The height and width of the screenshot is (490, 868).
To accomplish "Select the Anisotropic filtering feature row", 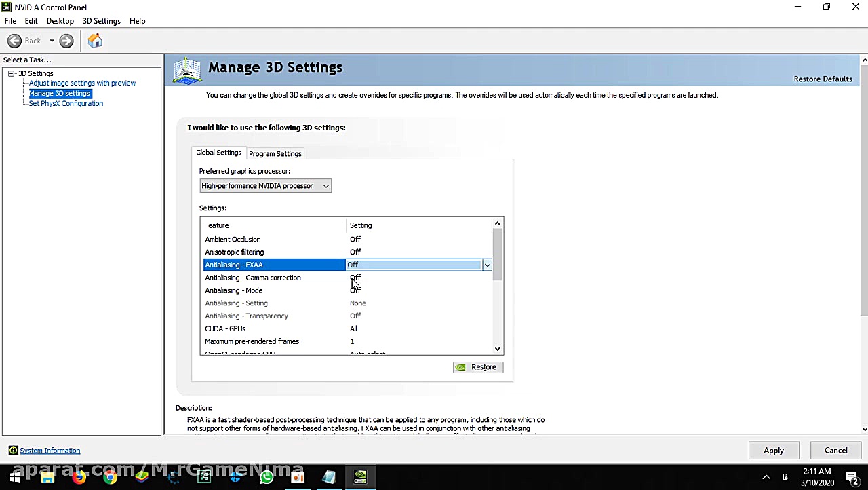I will pos(347,252).
